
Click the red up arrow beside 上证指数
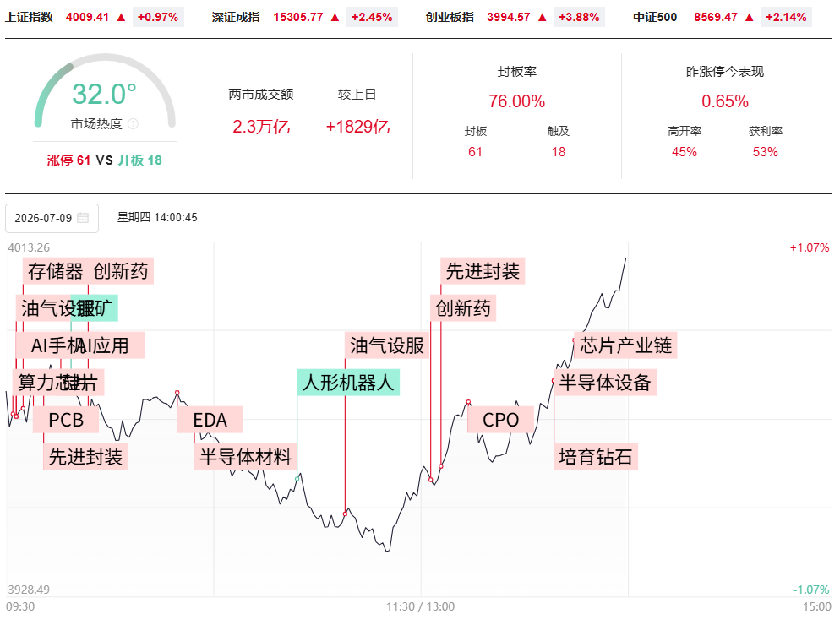coord(121,17)
